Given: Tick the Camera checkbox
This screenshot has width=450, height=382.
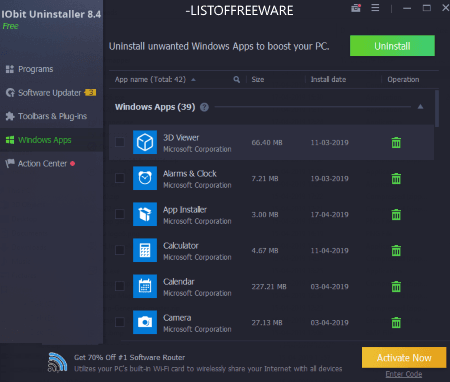Looking at the screenshot, I should click(120, 322).
